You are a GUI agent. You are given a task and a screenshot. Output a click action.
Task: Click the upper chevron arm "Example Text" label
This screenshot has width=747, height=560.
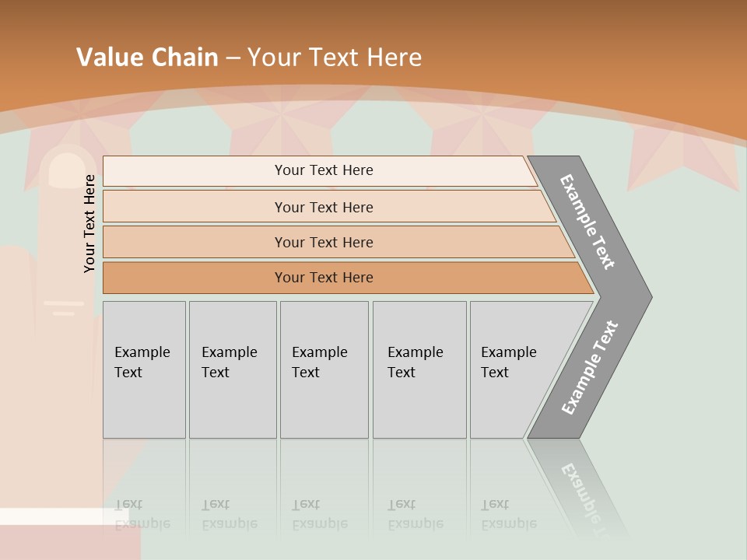click(587, 222)
